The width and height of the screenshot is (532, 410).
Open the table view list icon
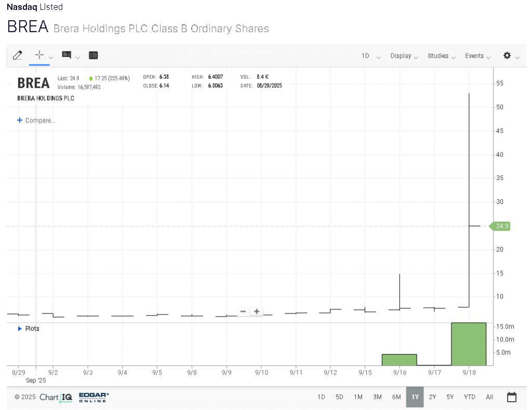pyautogui.click(x=94, y=56)
